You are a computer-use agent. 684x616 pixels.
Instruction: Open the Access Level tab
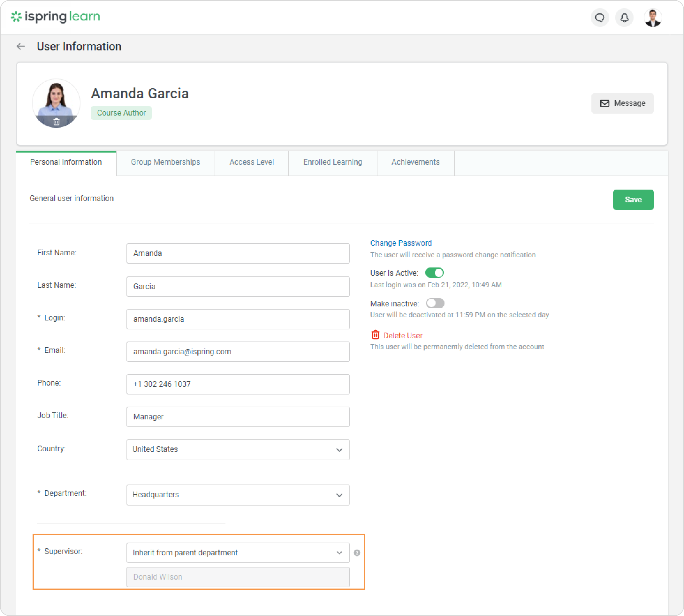252,162
